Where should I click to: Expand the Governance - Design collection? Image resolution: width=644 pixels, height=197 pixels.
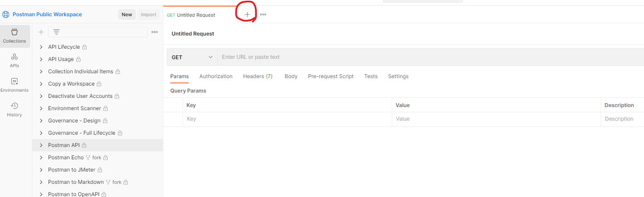(41, 121)
